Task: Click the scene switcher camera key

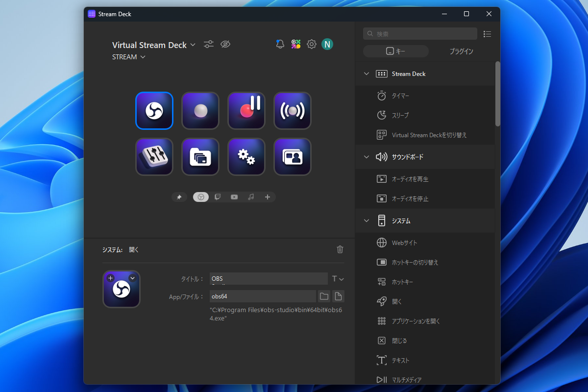Action: coord(293,157)
